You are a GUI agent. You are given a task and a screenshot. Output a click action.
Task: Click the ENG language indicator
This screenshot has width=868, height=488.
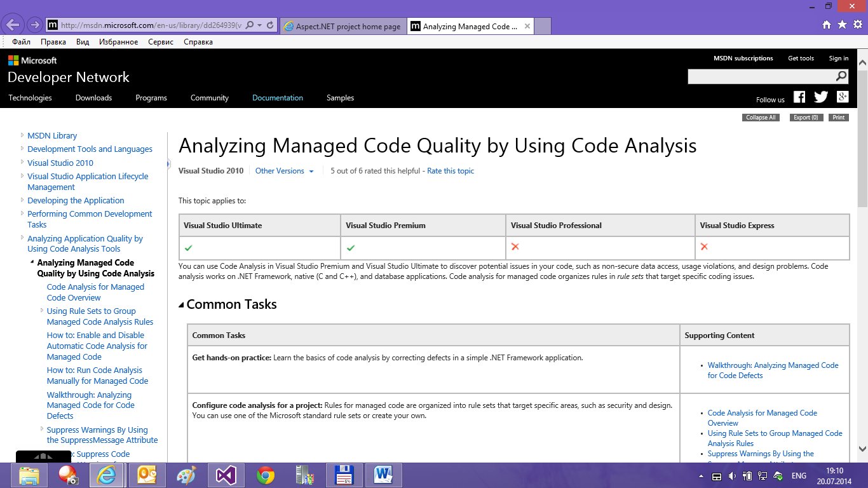[799, 476]
